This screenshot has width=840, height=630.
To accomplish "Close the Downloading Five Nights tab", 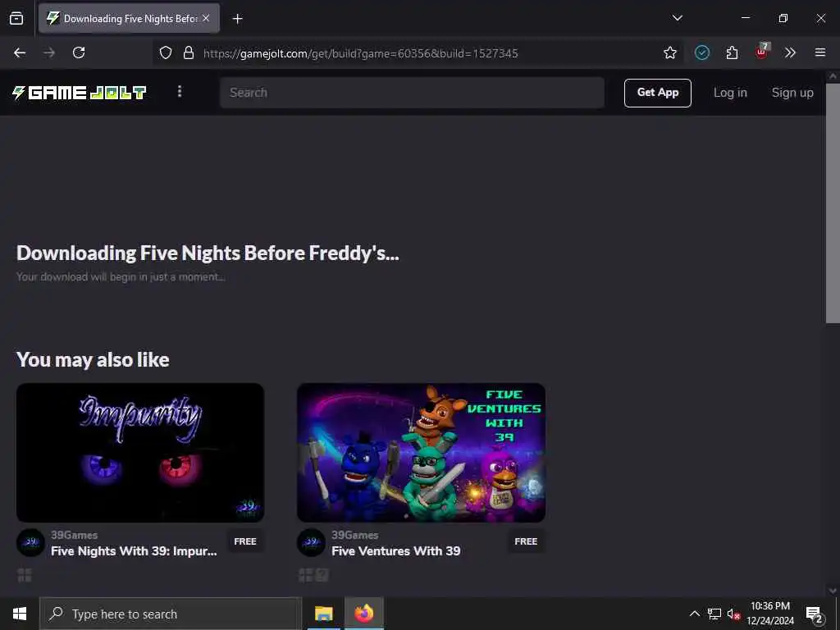I will 206,18.
